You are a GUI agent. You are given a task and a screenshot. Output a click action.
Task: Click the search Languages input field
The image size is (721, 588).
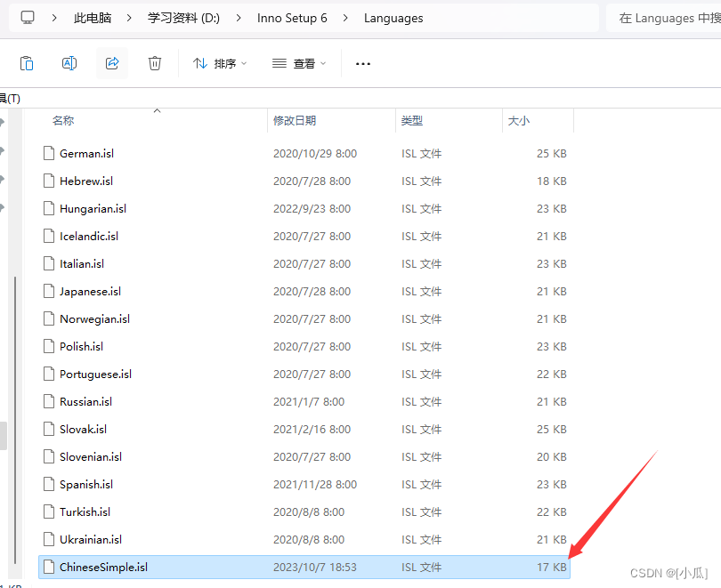point(663,18)
